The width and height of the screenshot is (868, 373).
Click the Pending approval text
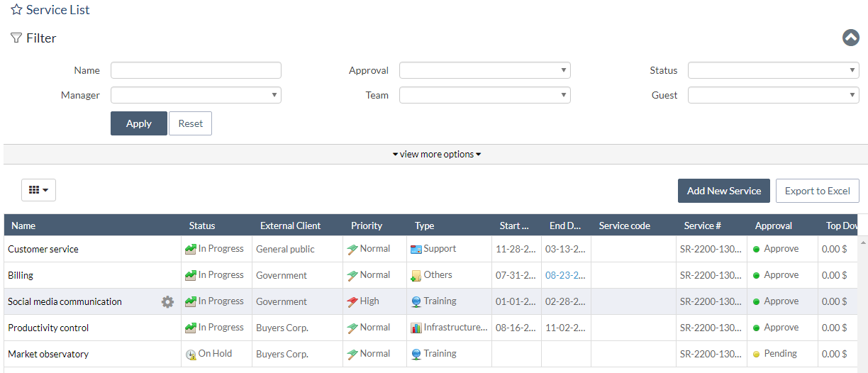pyautogui.click(x=781, y=354)
